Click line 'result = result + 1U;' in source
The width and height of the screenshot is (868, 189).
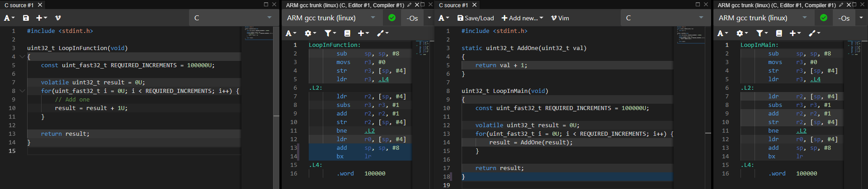(x=91, y=108)
